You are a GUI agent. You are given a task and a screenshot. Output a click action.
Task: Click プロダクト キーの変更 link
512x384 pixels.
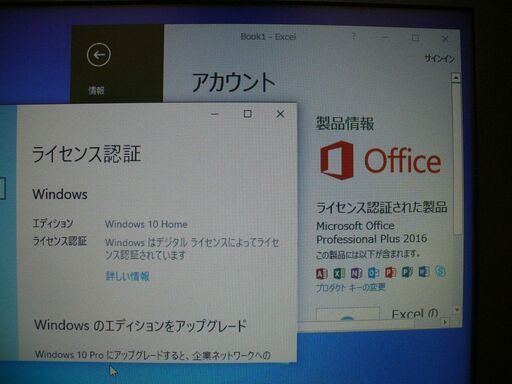pyautogui.click(x=351, y=287)
